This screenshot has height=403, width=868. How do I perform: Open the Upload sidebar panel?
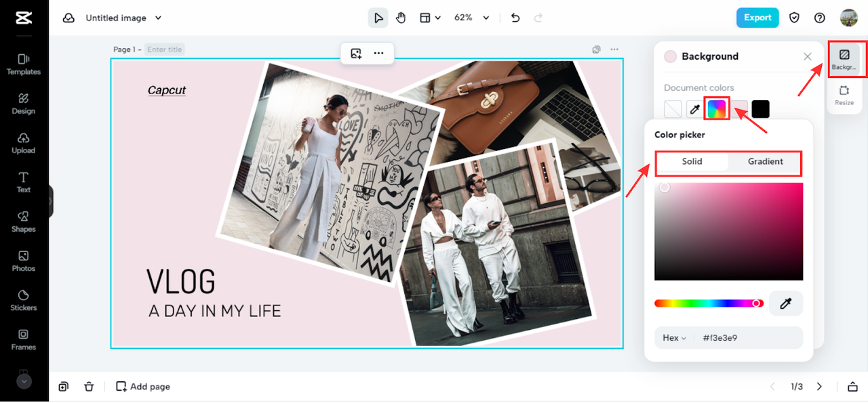pyautogui.click(x=24, y=143)
